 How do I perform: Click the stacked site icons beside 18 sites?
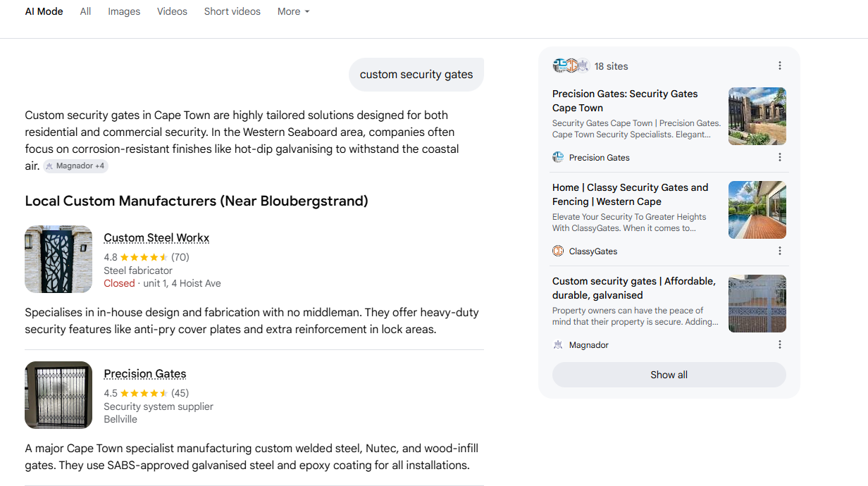571,66
